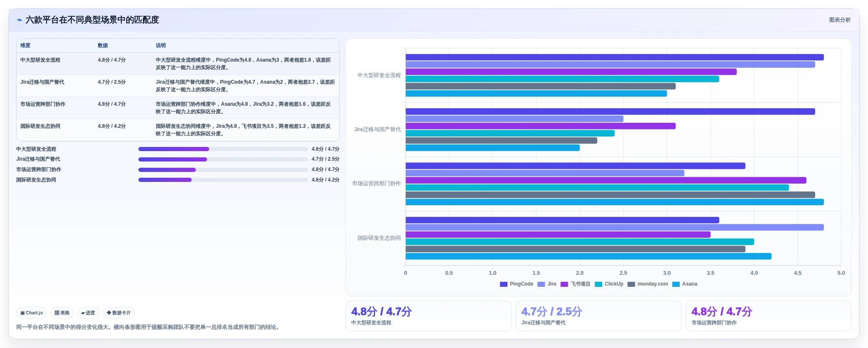
Task: Click the Asana bar in the 市场运营跨部门协作 chart group
Action: click(x=615, y=202)
